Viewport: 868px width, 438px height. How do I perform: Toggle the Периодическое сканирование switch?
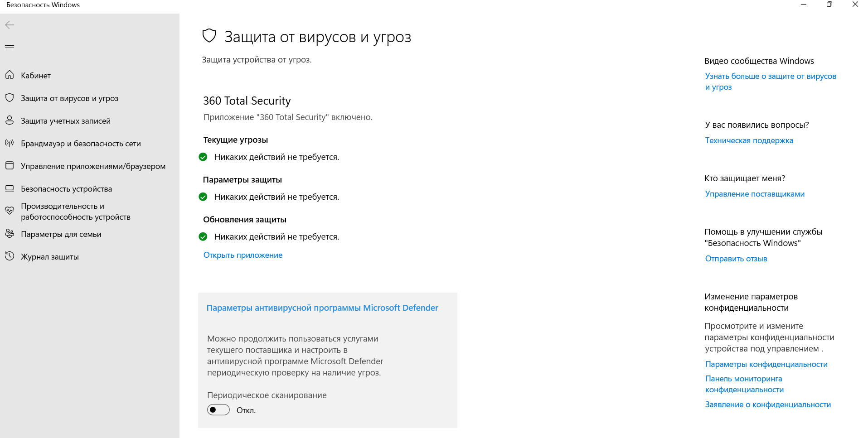pyautogui.click(x=218, y=410)
